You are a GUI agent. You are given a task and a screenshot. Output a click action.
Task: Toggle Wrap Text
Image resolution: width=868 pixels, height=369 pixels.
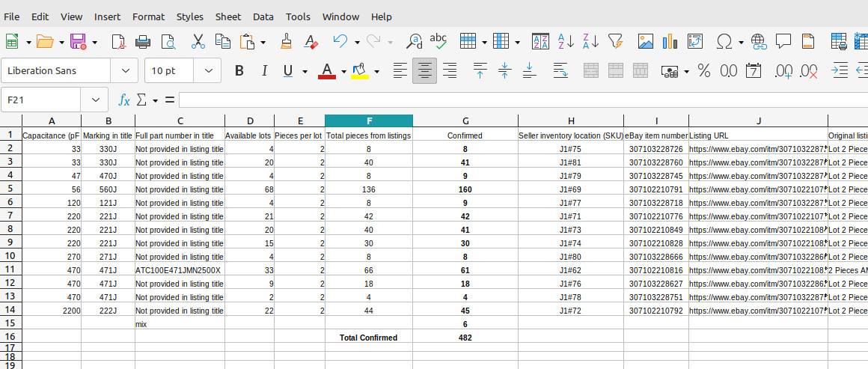click(x=560, y=71)
